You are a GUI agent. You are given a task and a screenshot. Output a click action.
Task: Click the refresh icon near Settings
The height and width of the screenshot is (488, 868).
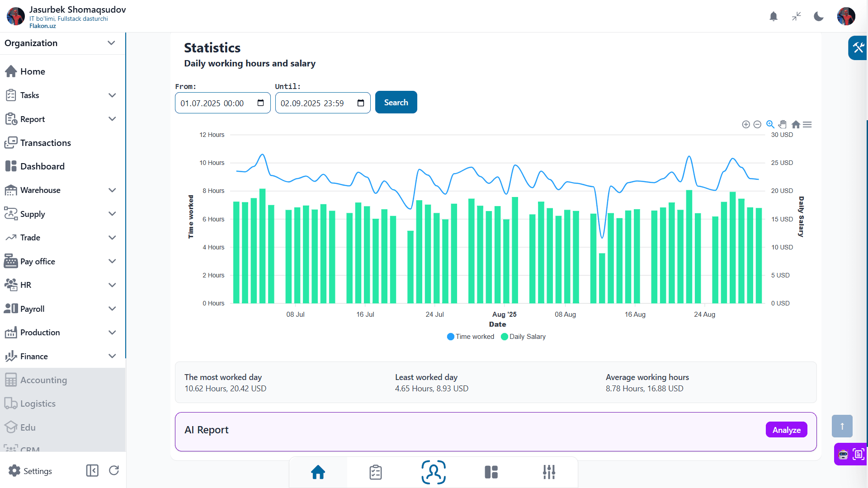click(114, 471)
